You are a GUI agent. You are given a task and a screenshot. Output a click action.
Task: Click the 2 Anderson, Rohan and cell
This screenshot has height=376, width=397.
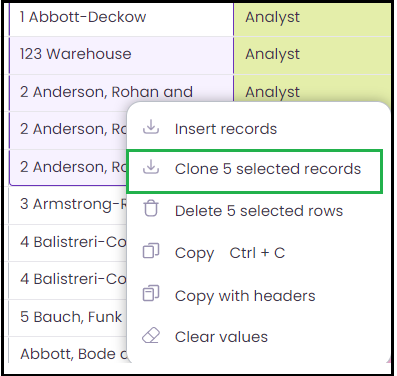pos(121,93)
